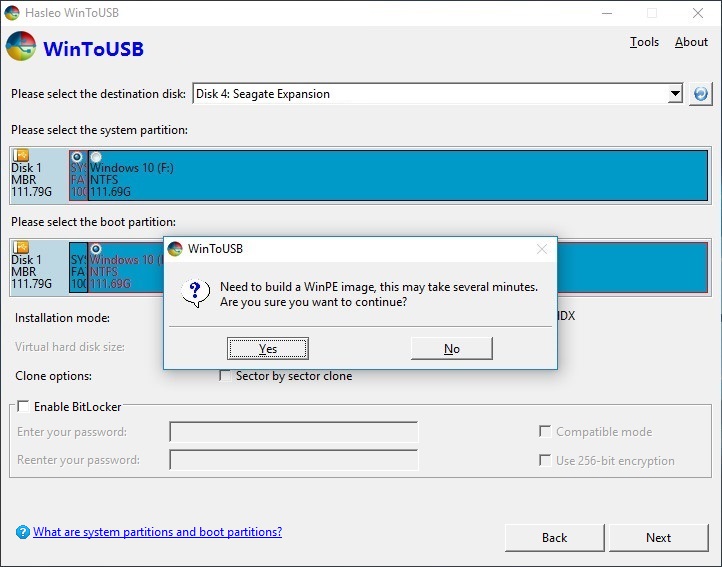
Task: Click 'Please select the system partition:' label
Action: click(x=99, y=130)
